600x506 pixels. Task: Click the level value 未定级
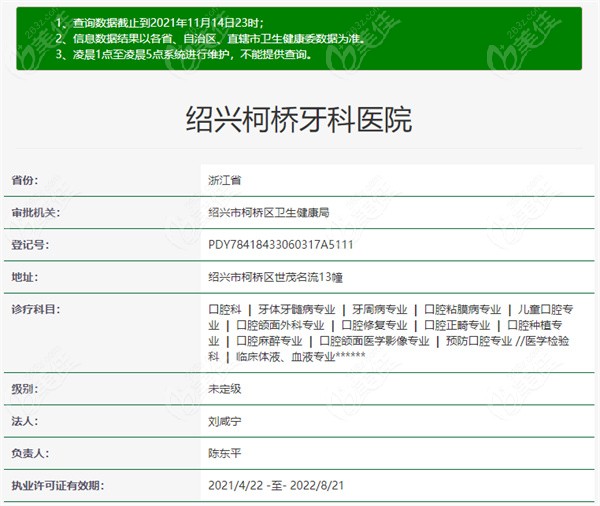pos(225,389)
